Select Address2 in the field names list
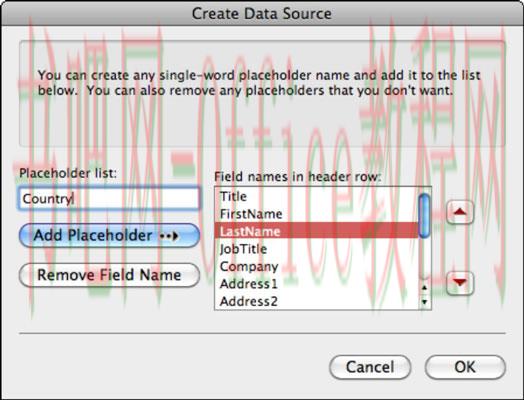 [x=316, y=301]
